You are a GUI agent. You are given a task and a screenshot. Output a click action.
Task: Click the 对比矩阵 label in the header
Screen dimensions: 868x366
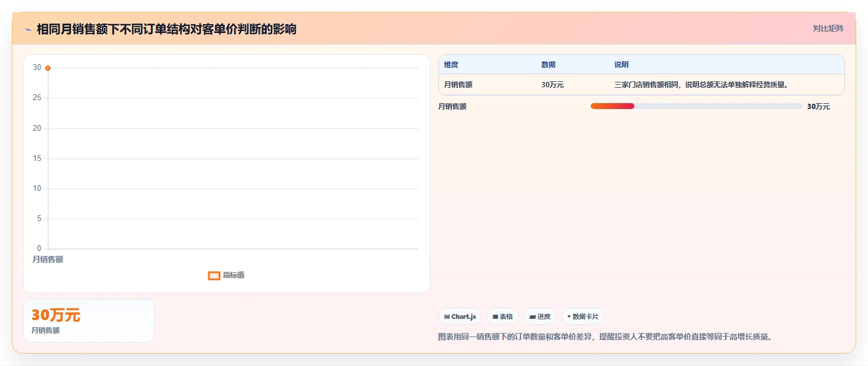click(x=828, y=28)
